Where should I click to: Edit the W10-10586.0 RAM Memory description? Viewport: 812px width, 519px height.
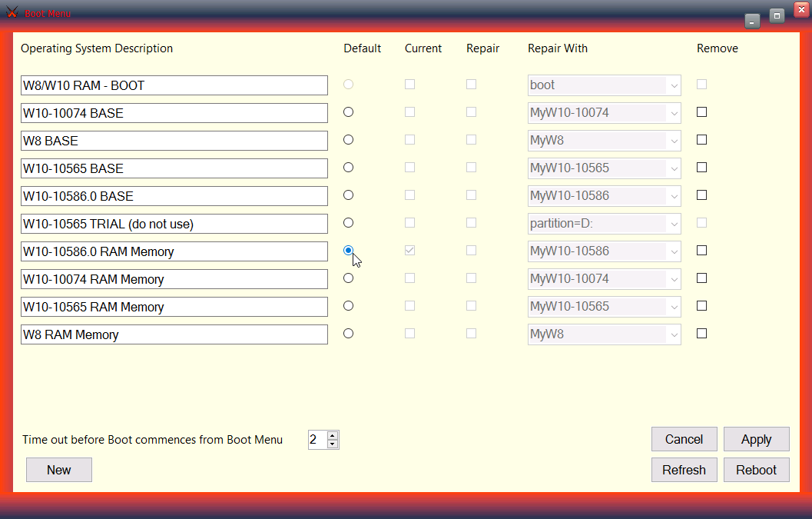pos(174,251)
